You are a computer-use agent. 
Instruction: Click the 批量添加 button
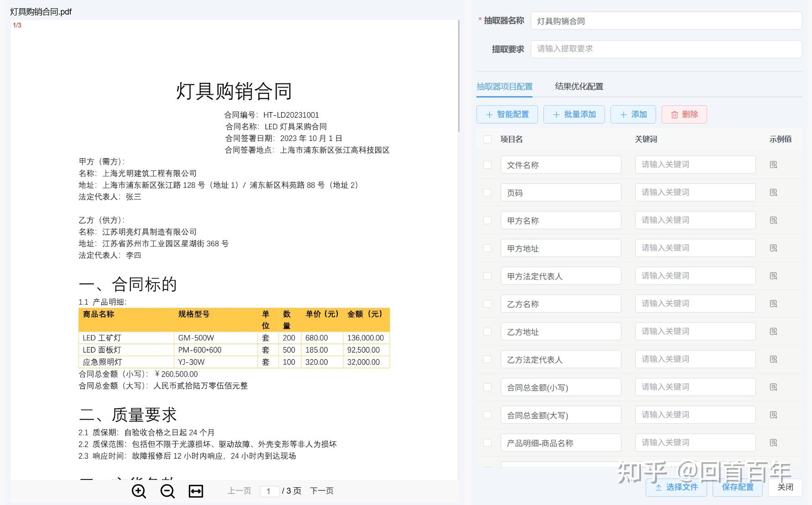tap(574, 114)
